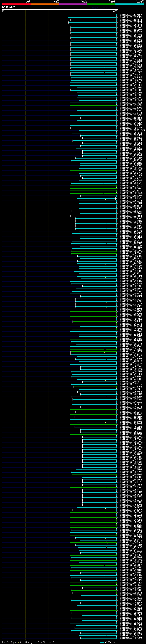Click the UniRef100_B9REF4 label

click(x=131, y=118)
